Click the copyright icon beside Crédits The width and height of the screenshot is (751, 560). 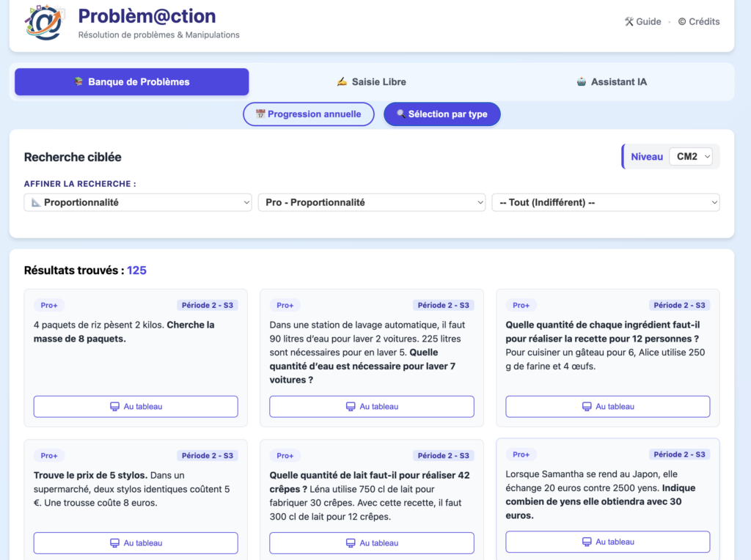682,22
